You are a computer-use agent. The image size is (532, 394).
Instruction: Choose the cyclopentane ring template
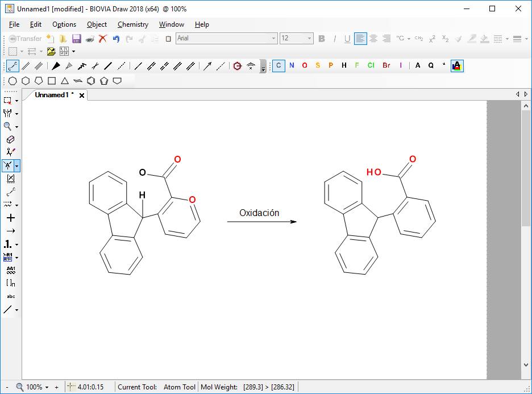[x=39, y=81]
